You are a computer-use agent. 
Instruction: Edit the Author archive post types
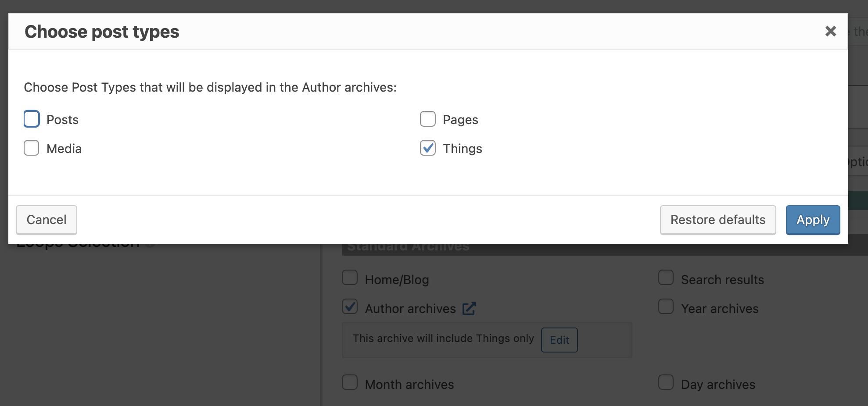pyautogui.click(x=559, y=340)
